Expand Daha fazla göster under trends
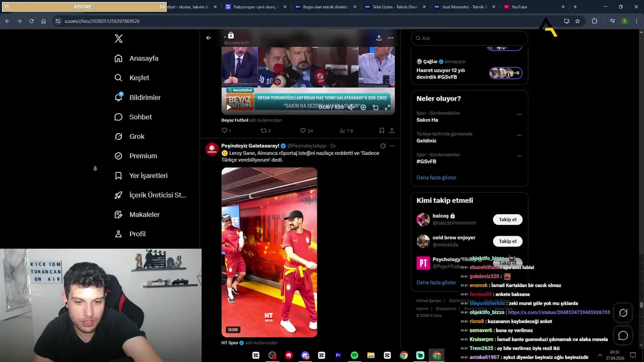The height and width of the screenshot is (362, 644). 436,177
